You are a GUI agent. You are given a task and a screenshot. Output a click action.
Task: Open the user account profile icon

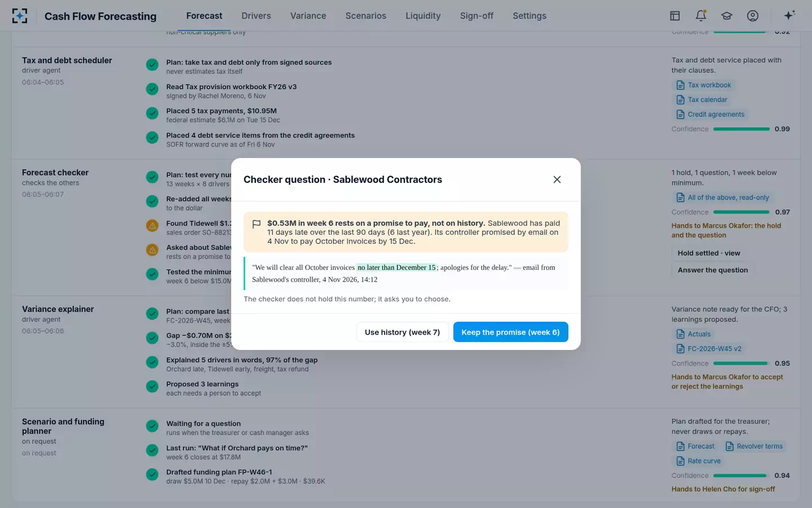pyautogui.click(x=753, y=16)
